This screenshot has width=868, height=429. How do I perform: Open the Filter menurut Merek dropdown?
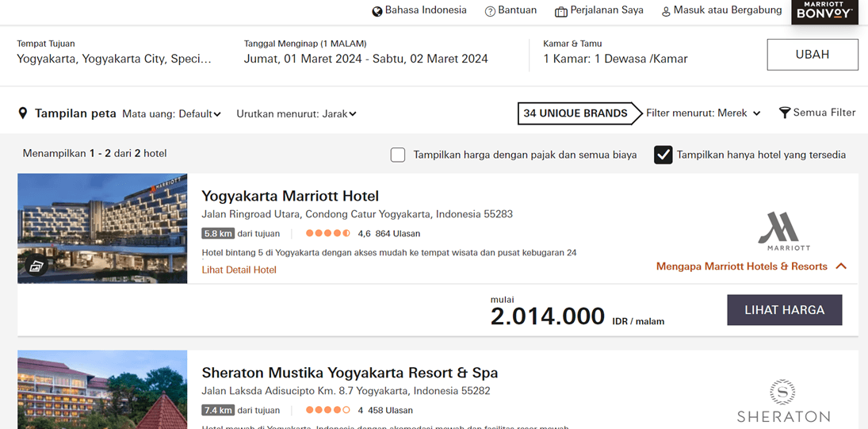pyautogui.click(x=704, y=113)
